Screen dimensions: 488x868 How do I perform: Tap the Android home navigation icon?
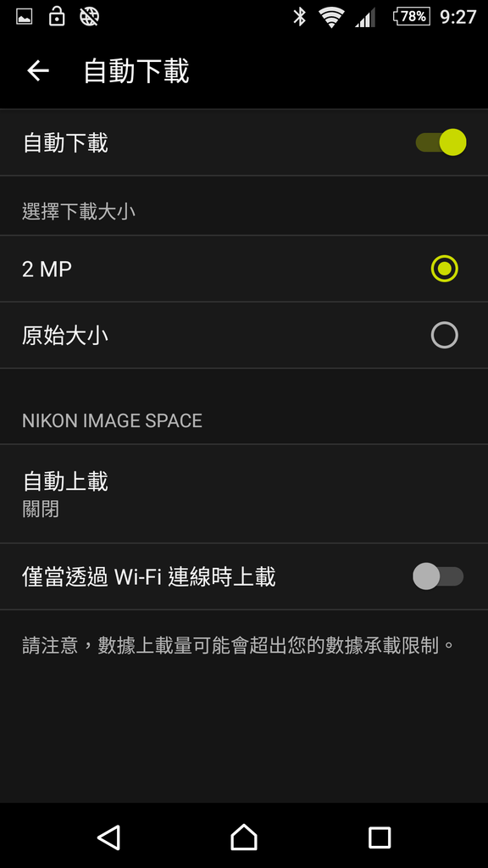coord(244,837)
